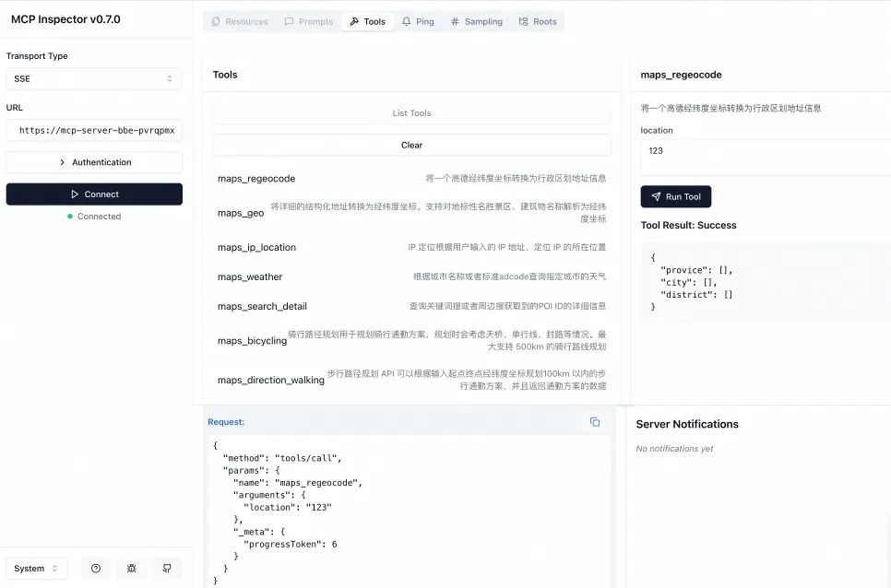
Task: Open the Tools hammer icon
Action: point(354,21)
